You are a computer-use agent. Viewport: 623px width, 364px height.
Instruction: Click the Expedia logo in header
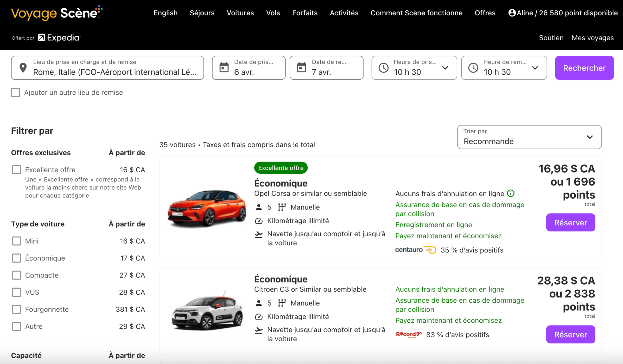click(59, 38)
